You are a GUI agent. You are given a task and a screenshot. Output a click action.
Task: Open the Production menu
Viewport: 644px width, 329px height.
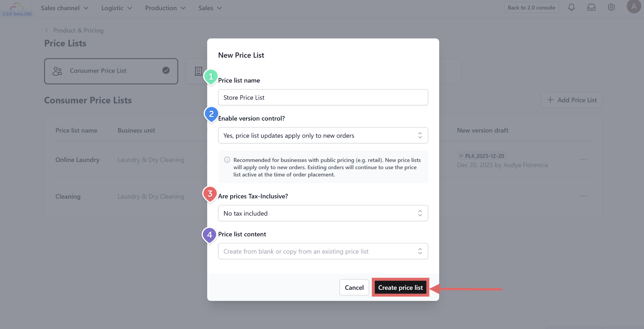165,8
